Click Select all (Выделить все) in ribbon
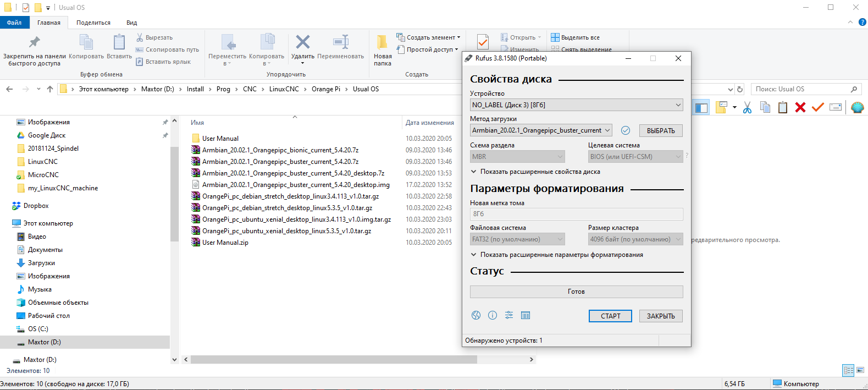The image size is (868, 390). (x=576, y=37)
